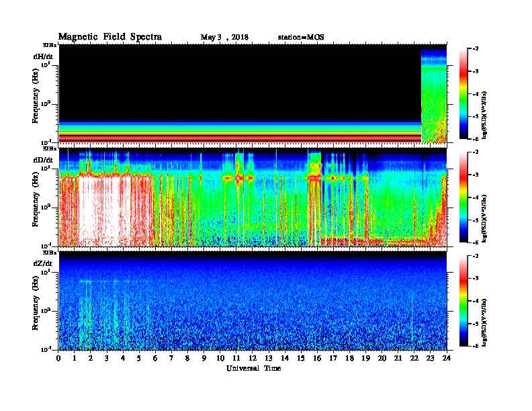Click 'Frequency (Hz)' axis label of dD/dt panel
The height and width of the screenshot is (411, 532).
click(x=35, y=199)
